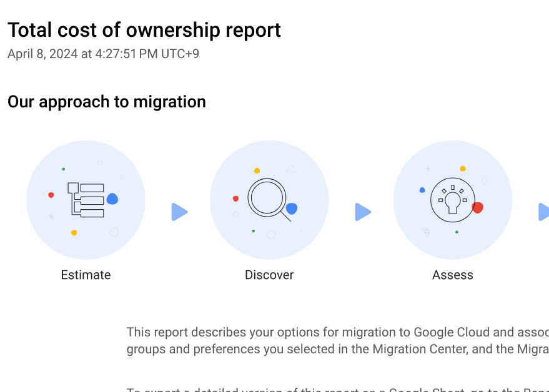The height and width of the screenshot is (392, 549).
Task: Click the 'Our approach to migration' heading
Action: pyautogui.click(x=107, y=102)
